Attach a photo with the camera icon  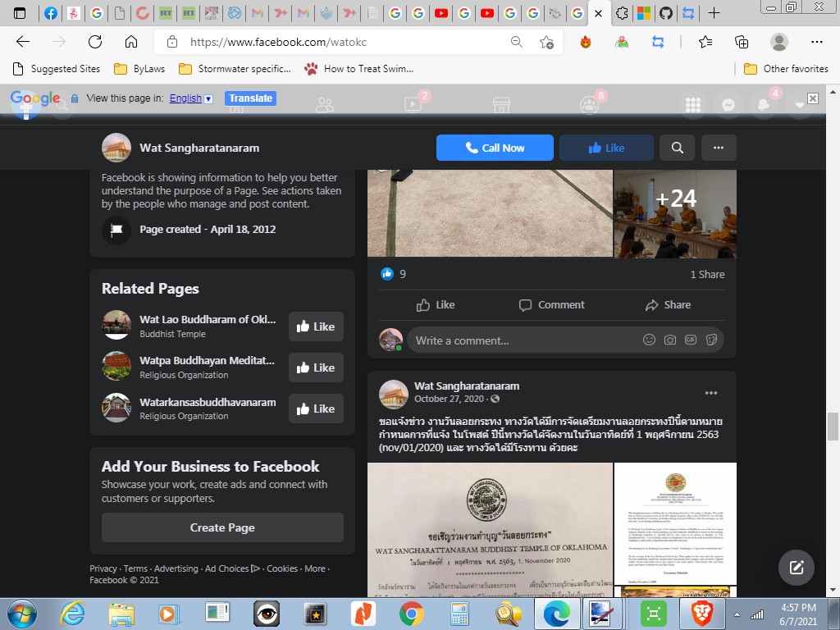pyautogui.click(x=669, y=340)
